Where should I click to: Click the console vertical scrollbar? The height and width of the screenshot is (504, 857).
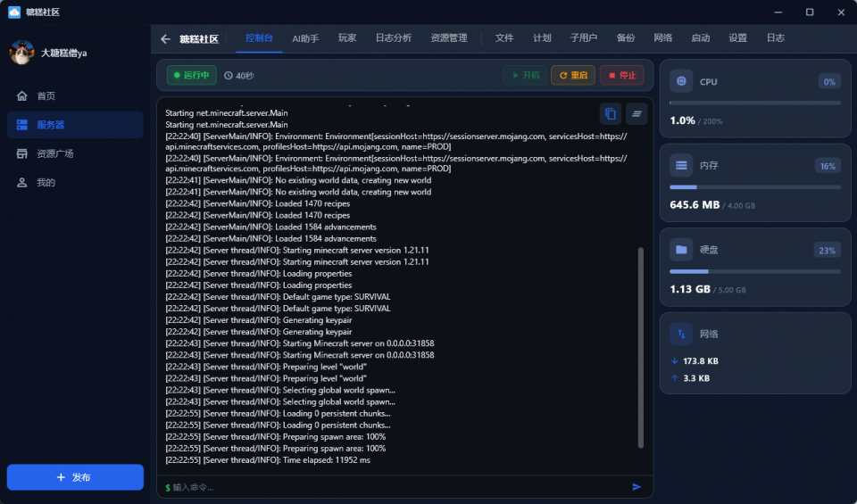pos(641,348)
